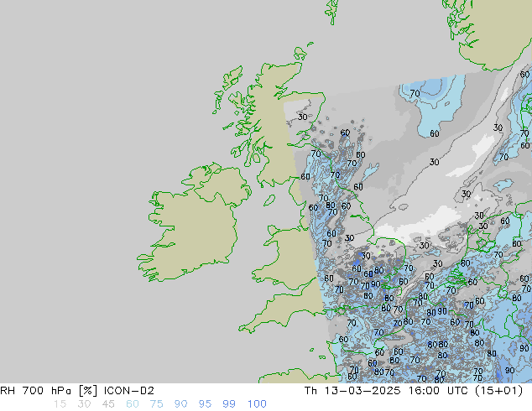Image resolution: width=532 pixels, height=411 pixels.
Task: Click the 30 contour label over northeast Scotland
Action: pyautogui.click(x=302, y=117)
